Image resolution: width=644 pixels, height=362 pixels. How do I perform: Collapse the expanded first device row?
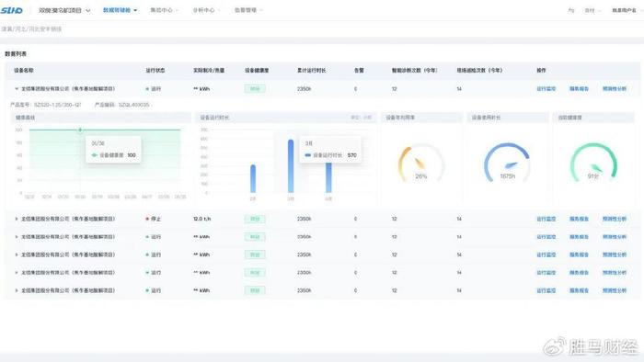coord(17,88)
